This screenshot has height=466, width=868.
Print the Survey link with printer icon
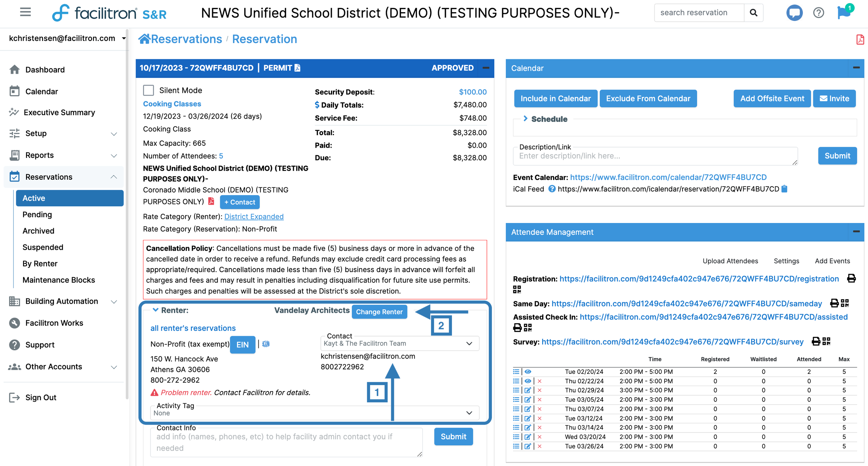816,341
